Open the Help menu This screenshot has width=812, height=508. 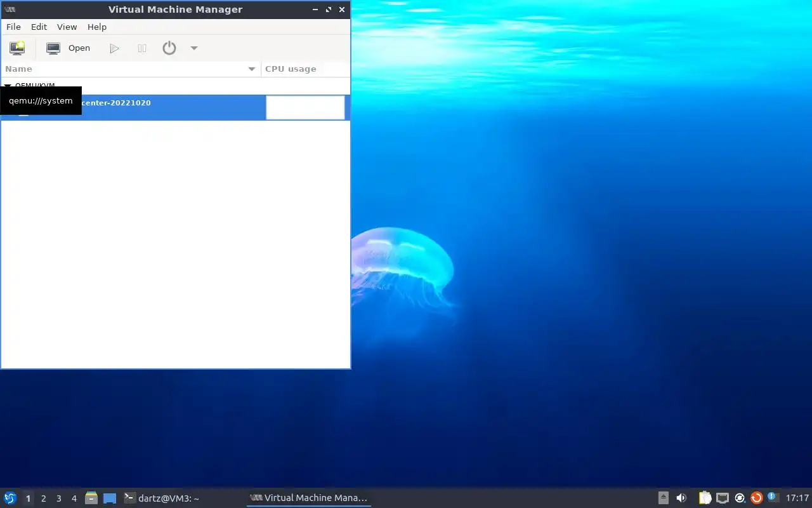pos(97,27)
